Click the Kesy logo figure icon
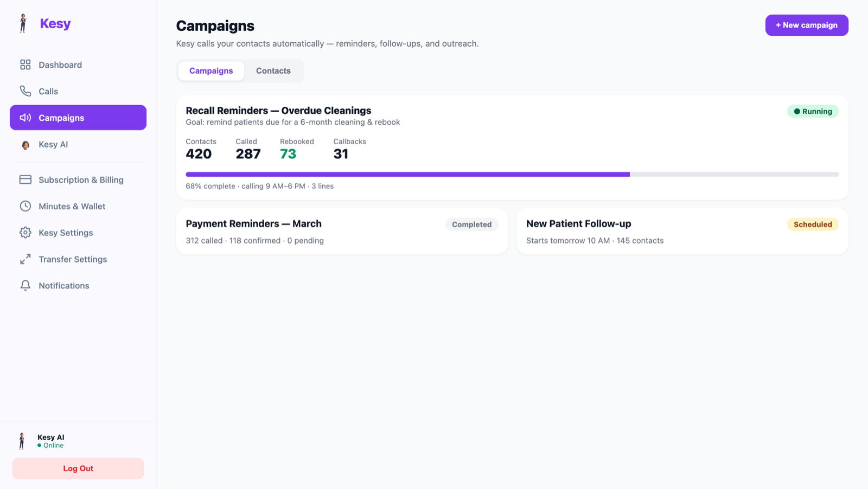The image size is (868, 489). coord(23,23)
